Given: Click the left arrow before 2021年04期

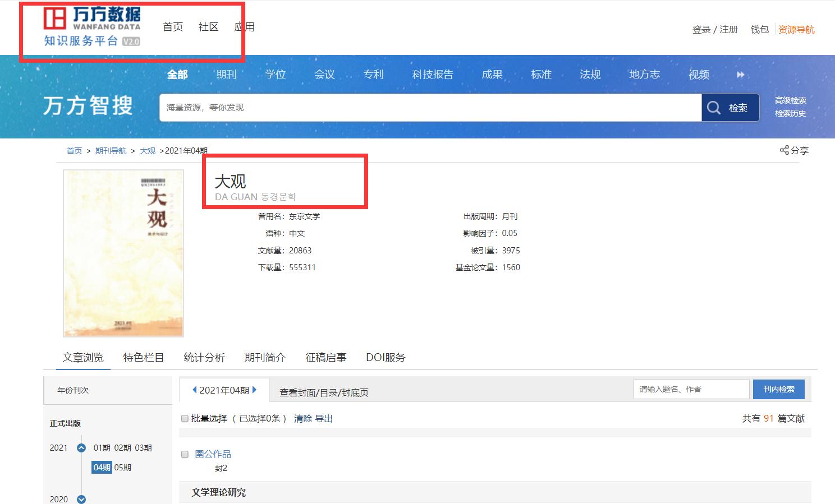Looking at the screenshot, I should pyautogui.click(x=195, y=389).
